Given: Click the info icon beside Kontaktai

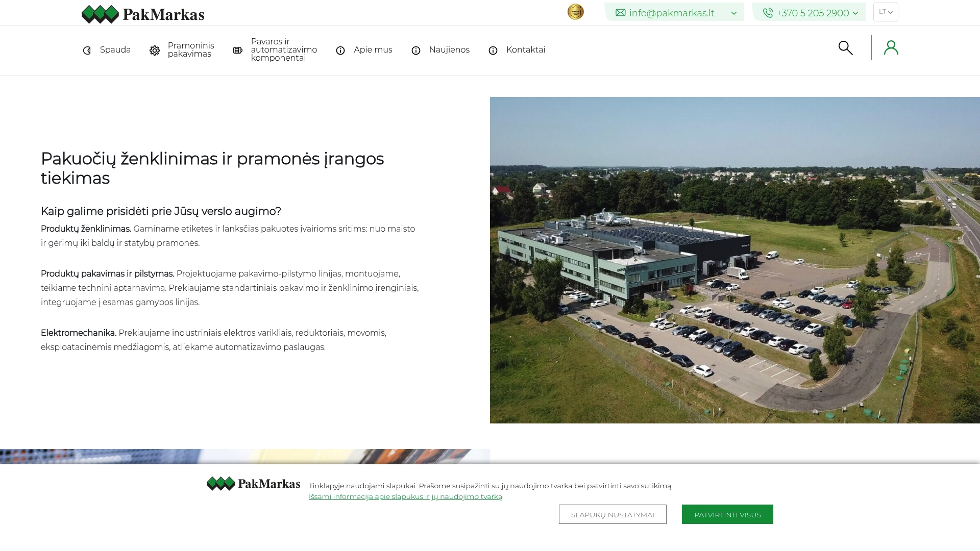Looking at the screenshot, I should click(x=493, y=50).
